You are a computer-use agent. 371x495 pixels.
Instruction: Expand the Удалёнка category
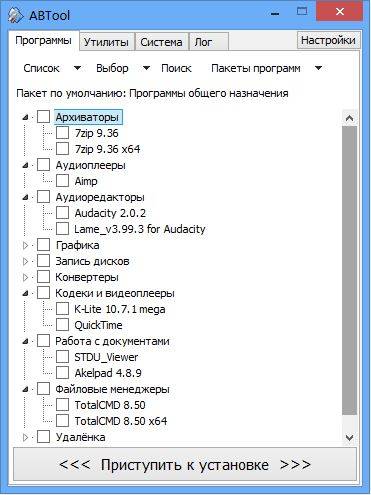(x=25, y=437)
